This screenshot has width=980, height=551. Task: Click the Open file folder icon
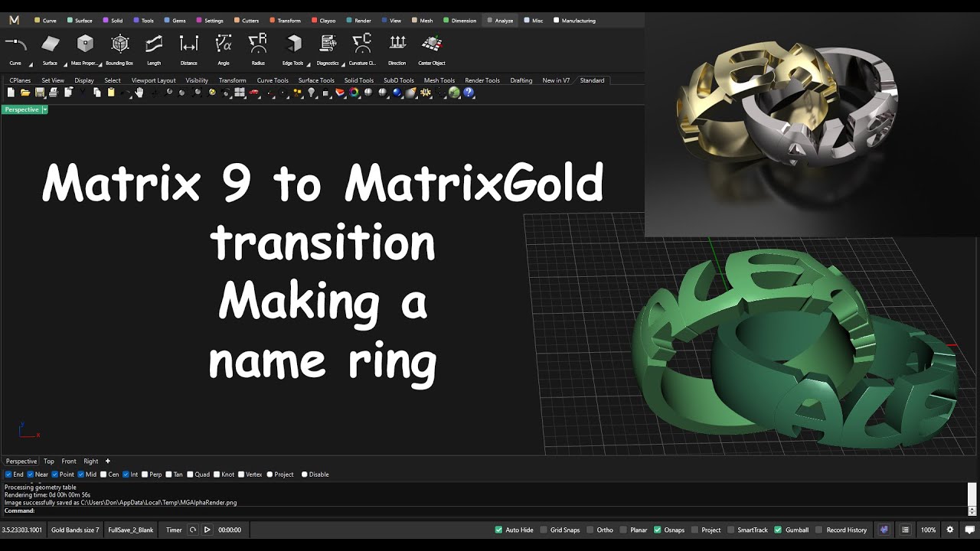click(x=25, y=93)
